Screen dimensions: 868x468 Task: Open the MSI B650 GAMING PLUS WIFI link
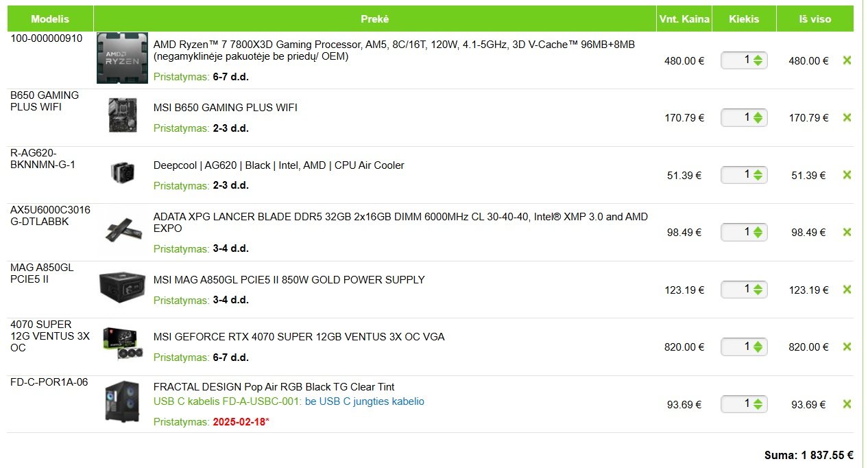tap(226, 108)
